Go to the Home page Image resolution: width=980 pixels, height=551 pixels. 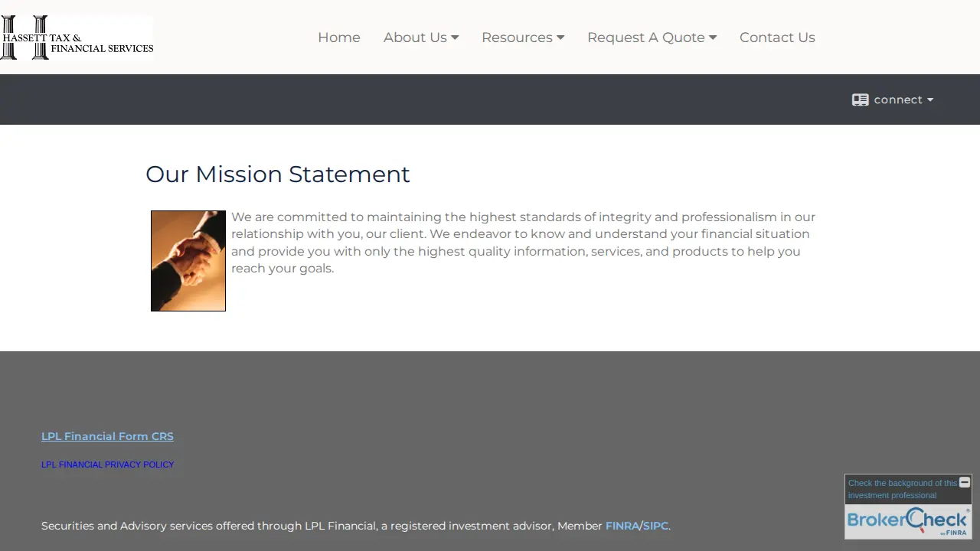point(339,37)
